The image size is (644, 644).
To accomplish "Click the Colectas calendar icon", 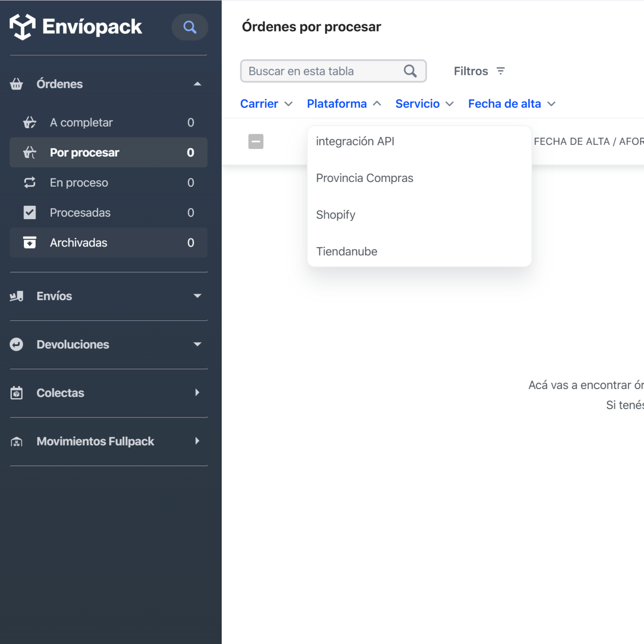I will 16,393.
